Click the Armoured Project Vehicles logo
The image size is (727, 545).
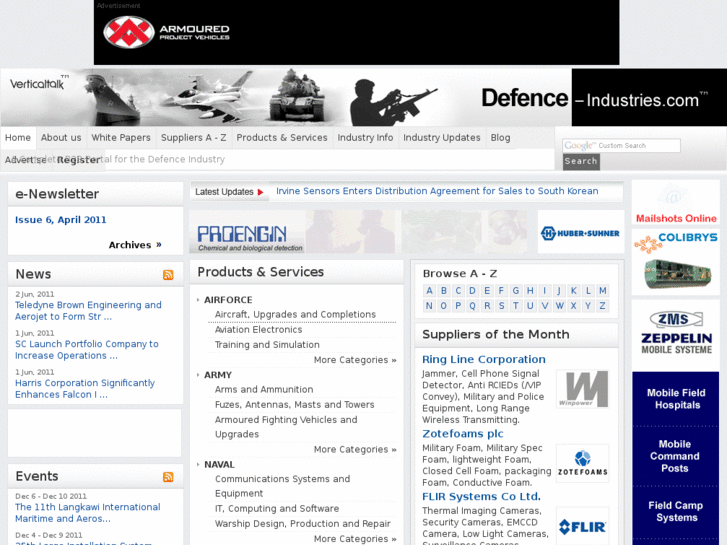[166, 32]
